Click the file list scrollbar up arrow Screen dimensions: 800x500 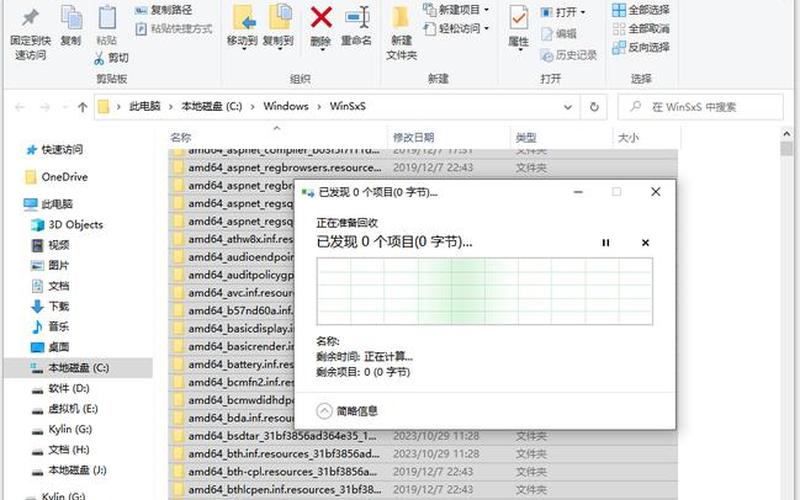pyautogui.click(x=786, y=134)
